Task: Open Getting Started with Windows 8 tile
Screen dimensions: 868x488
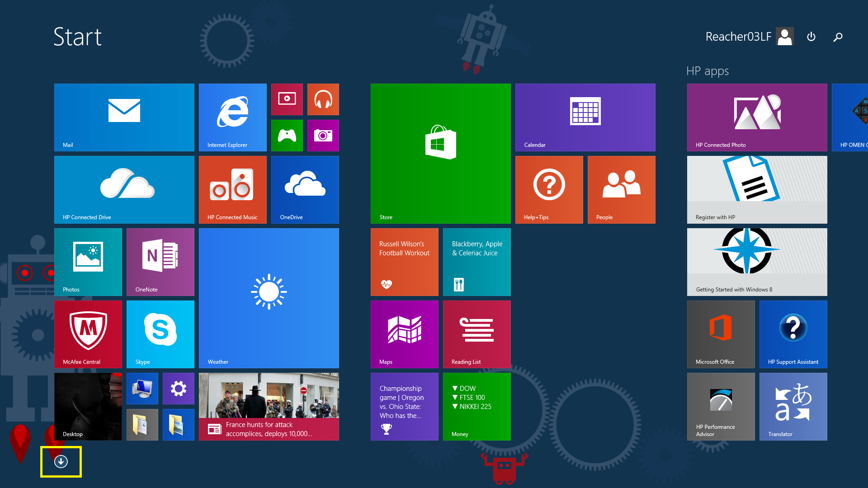Action: pos(757,262)
